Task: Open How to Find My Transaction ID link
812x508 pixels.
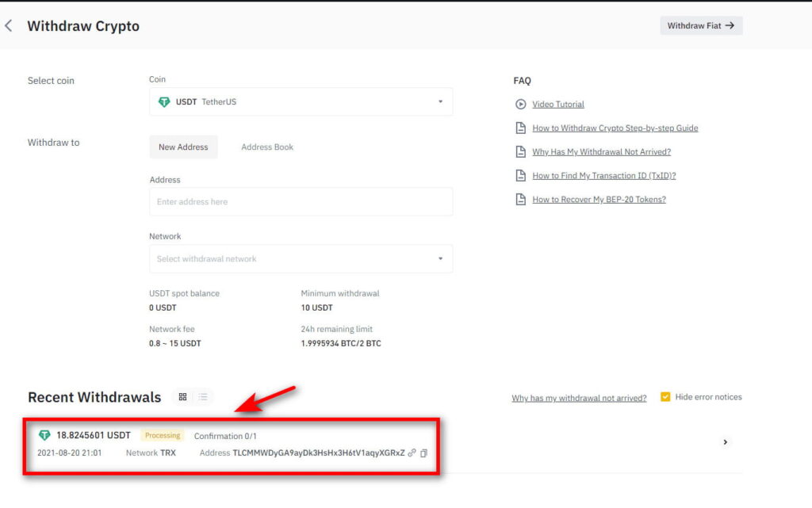Action: click(x=604, y=175)
